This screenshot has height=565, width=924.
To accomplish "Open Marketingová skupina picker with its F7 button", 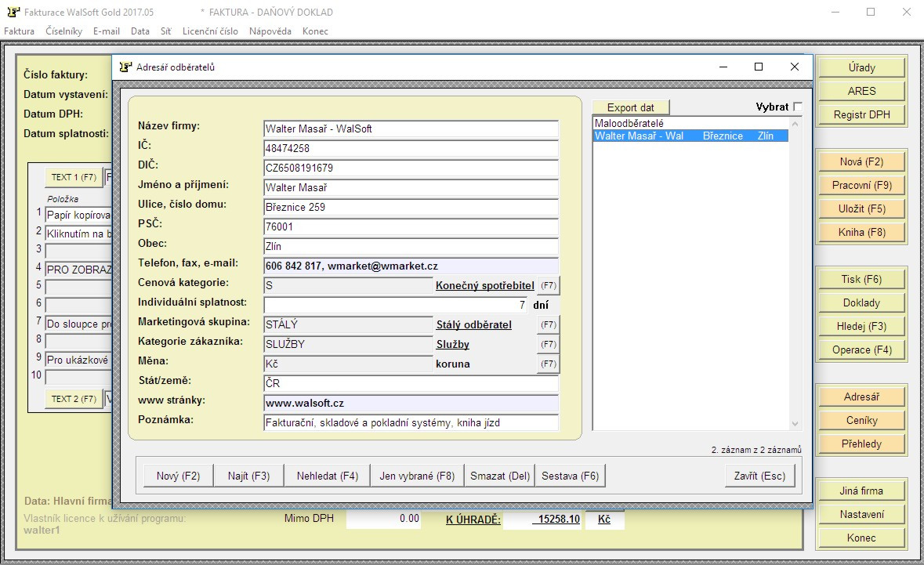I will (548, 324).
